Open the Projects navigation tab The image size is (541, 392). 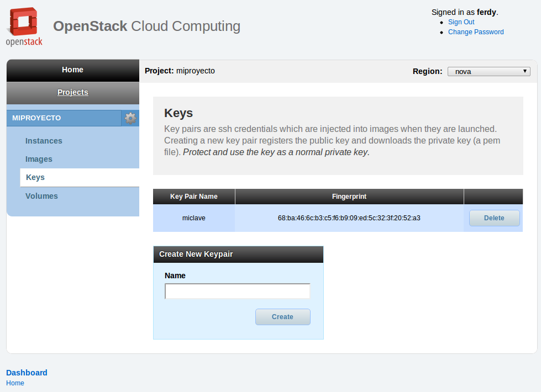click(x=73, y=92)
